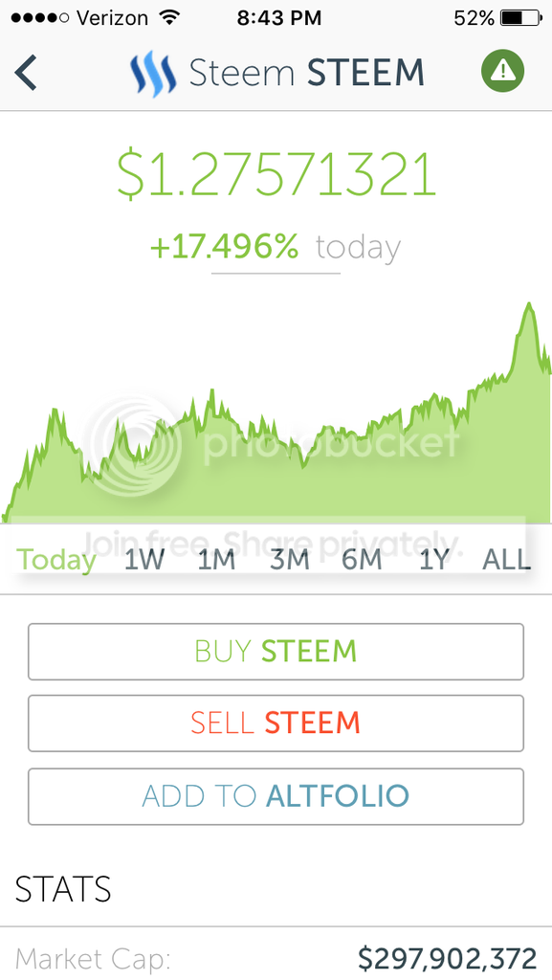Tap the SELL STEEM button
552x980 pixels.
point(276,724)
